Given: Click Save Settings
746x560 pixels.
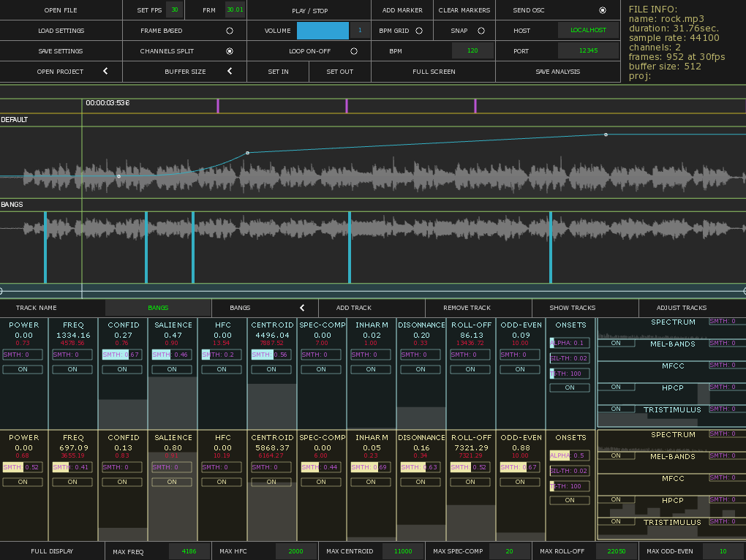Looking at the screenshot, I should coord(61,51).
